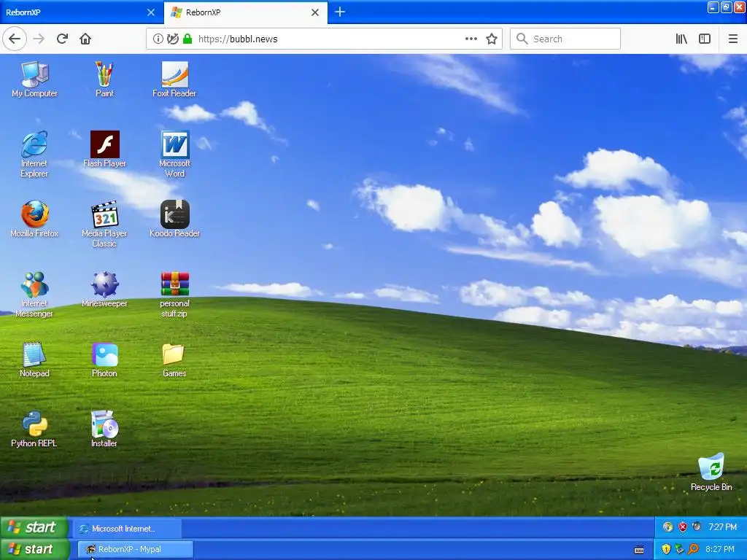This screenshot has height=560, width=747.
Task: Click the yellow security shield tray icon
Action: (x=666, y=549)
